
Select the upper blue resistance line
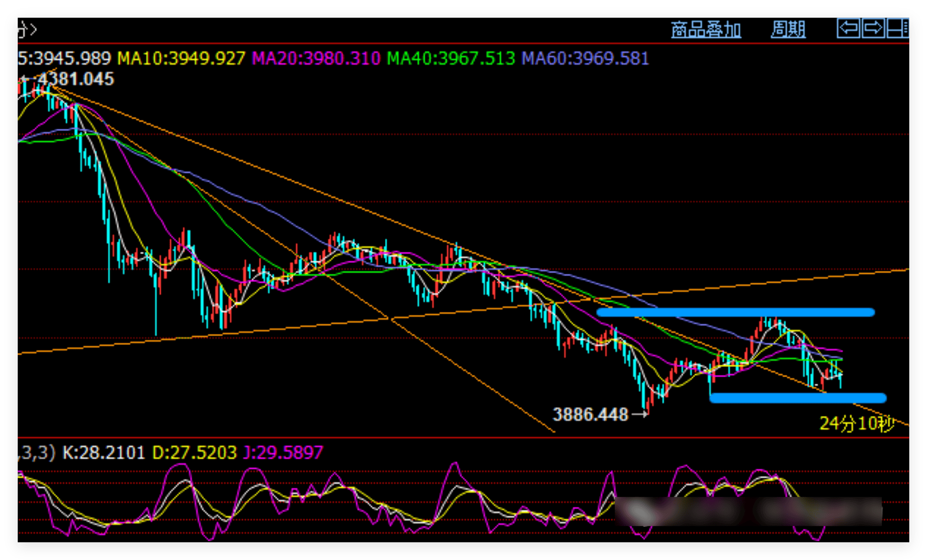[x=735, y=312]
